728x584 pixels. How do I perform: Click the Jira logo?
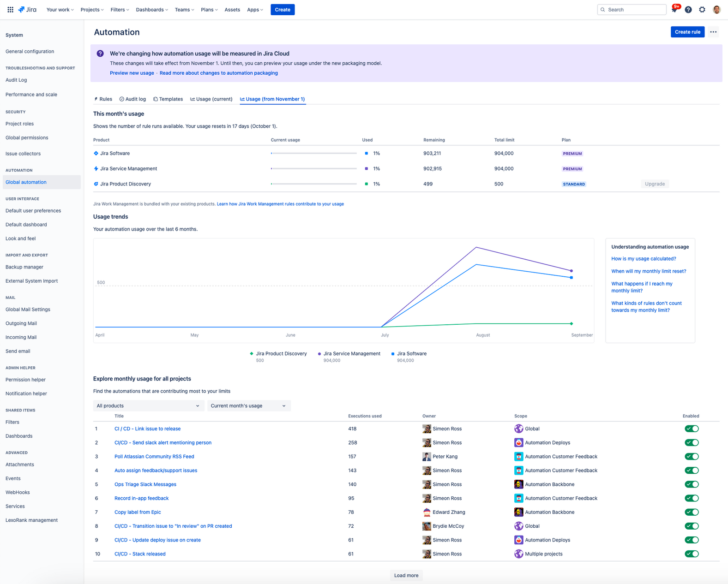[27, 10]
